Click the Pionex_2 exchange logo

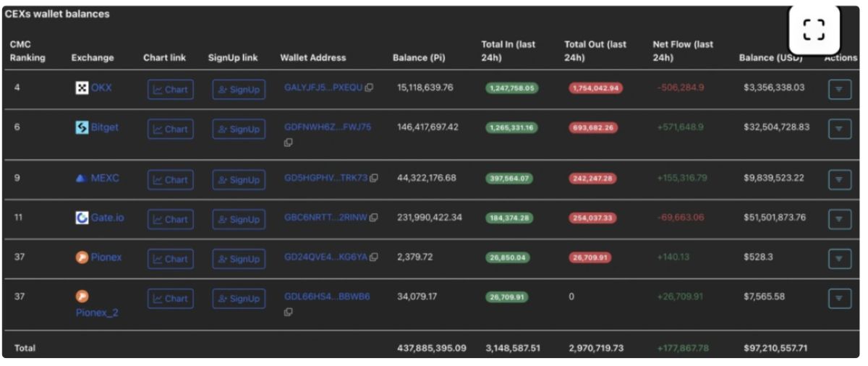pos(82,297)
